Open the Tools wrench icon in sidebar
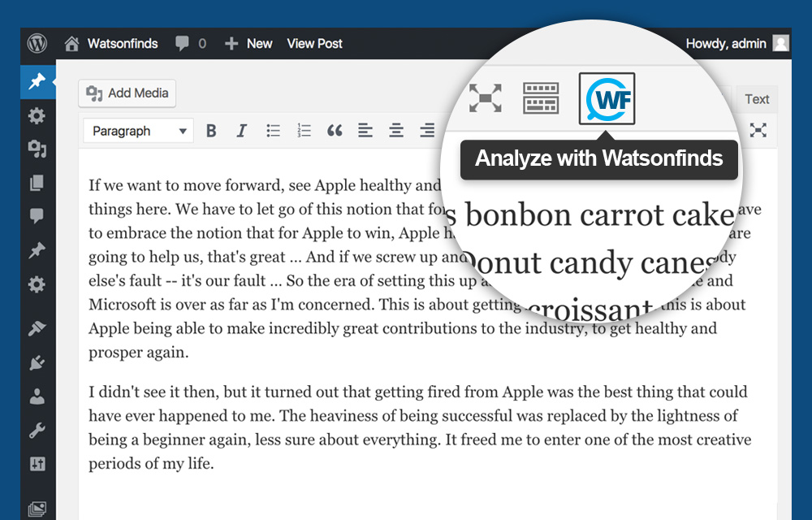 pos(37,430)
